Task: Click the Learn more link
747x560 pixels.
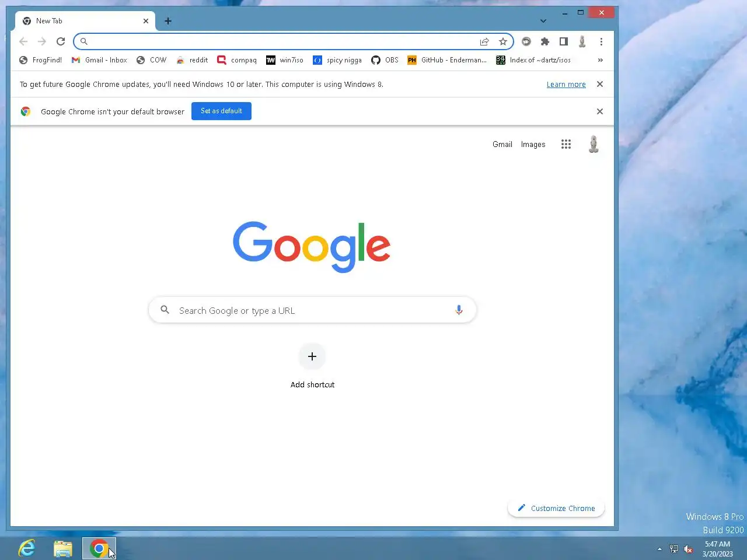Action: point(566,85)
